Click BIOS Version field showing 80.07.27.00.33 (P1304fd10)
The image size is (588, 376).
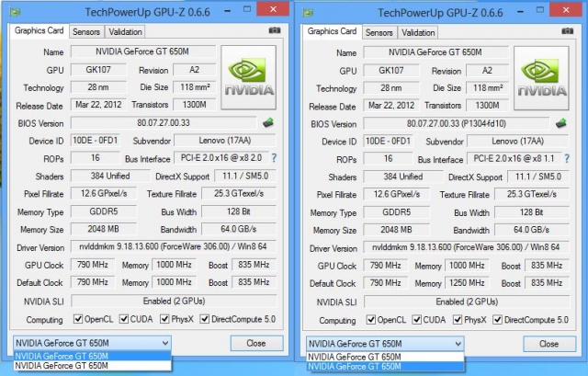[x=457, y=123]
